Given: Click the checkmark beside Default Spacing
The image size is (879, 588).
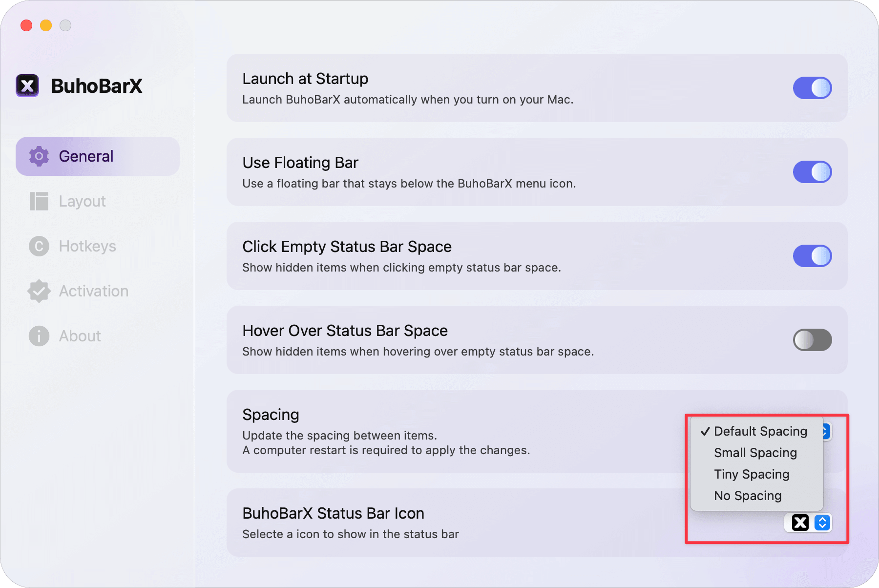Looking at the screenshot, I should pos(705,431).
